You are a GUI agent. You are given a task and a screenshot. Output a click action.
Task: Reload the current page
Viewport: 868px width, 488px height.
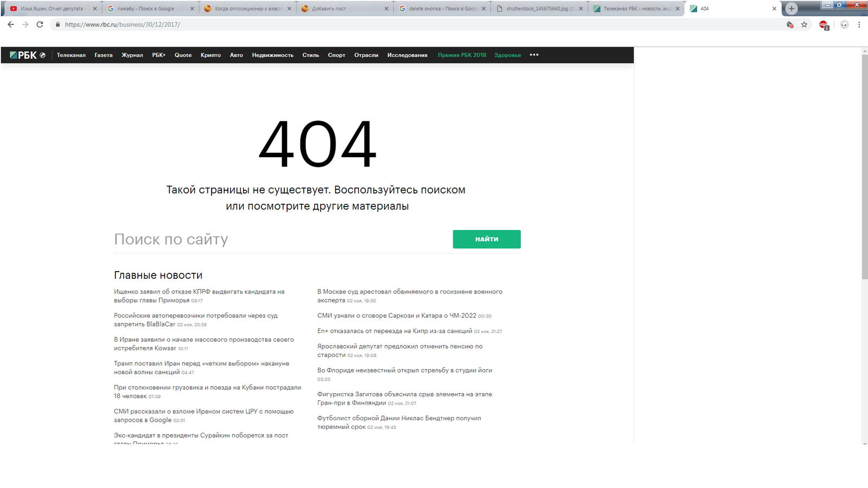click(40, 24)
